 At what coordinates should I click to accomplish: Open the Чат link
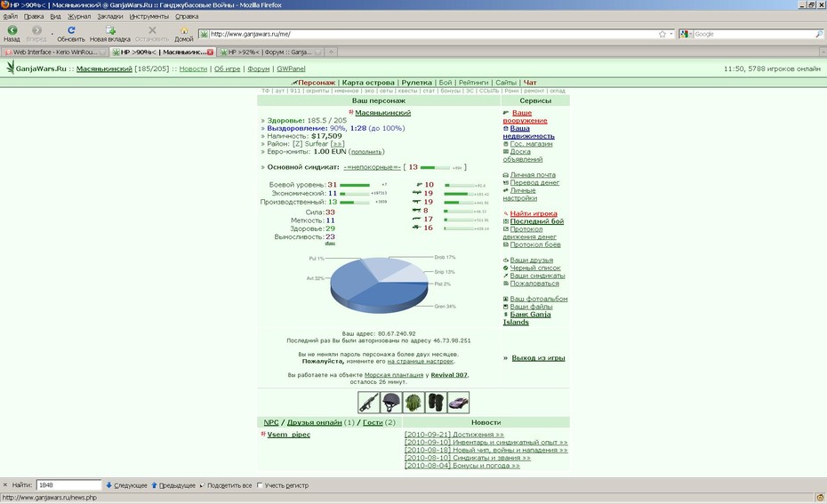[530, 83]
